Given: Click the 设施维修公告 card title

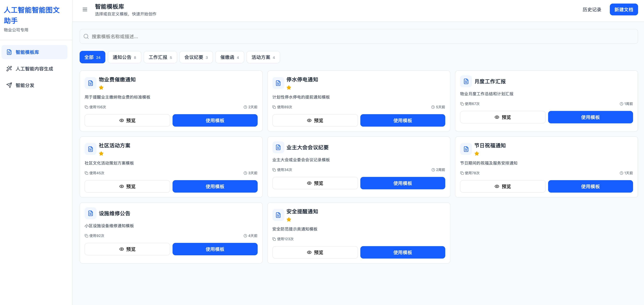Looking at the screenshot, I should [115, 213].
